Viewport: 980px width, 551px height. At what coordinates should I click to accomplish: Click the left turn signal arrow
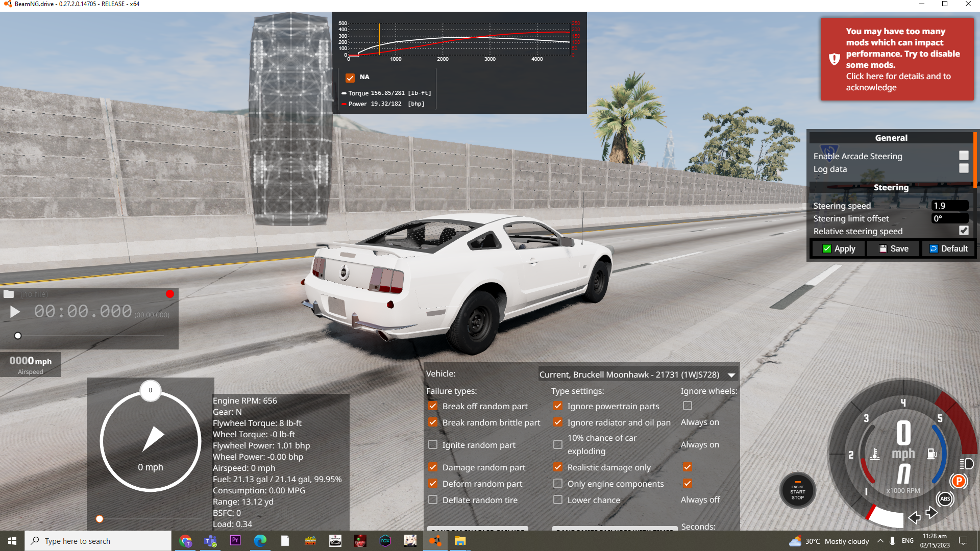point(914,518)
